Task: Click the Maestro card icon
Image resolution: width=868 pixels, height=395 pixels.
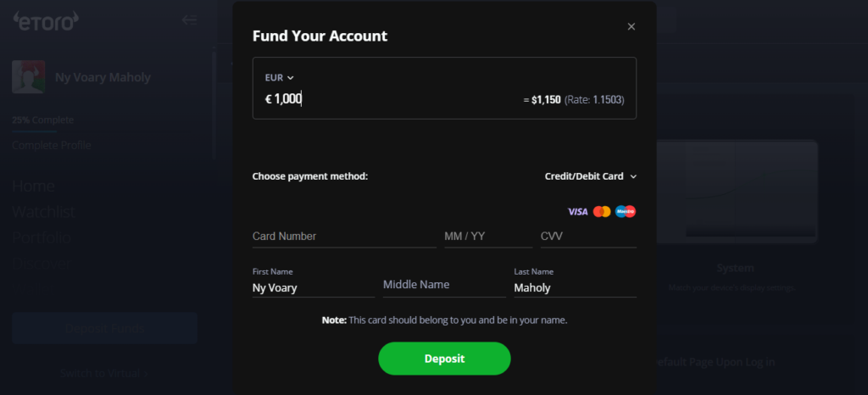Action: coord(626,211)
